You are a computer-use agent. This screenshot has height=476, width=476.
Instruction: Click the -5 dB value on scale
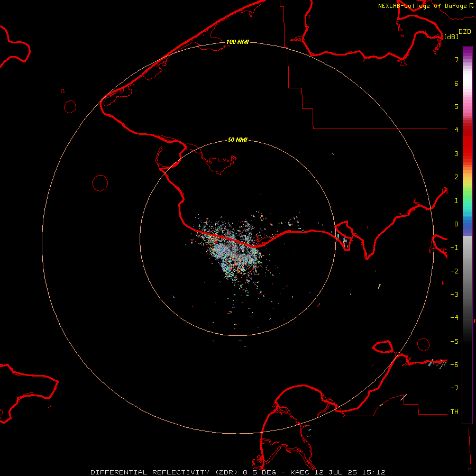click(x=454, y=342)
